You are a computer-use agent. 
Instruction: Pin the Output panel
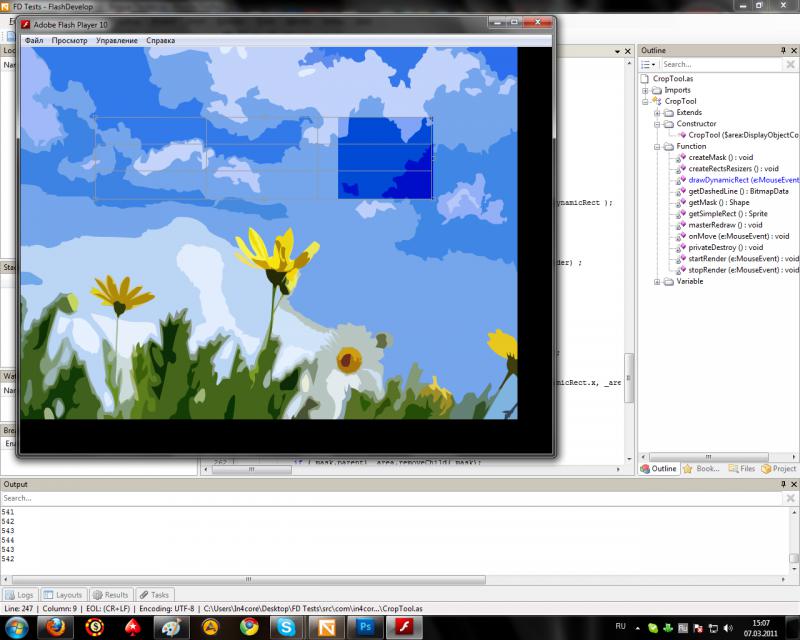[783, 484]
